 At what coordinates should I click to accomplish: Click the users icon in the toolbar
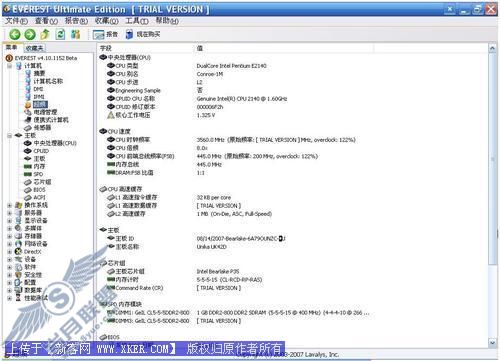pyautogui.click(x=76, y=34)
